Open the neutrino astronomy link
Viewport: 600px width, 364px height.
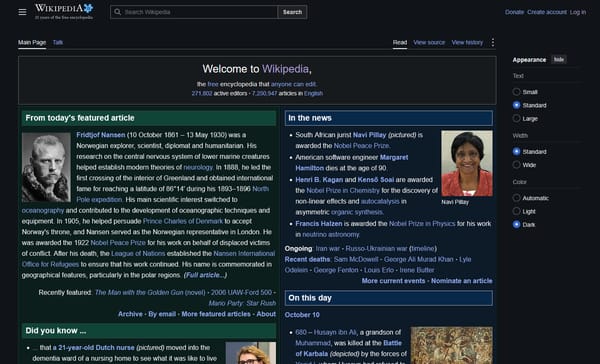click(331, 234)
